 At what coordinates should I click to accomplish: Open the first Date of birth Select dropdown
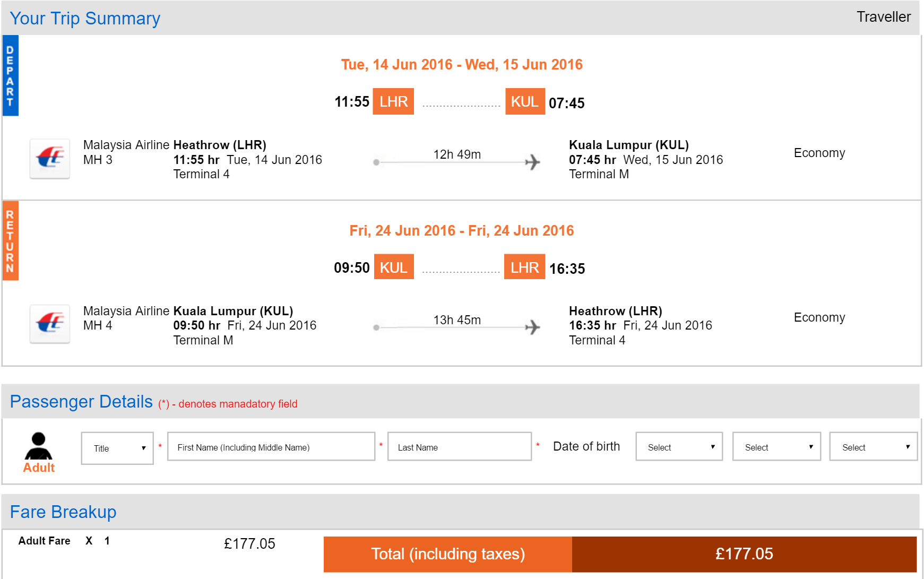679,446
